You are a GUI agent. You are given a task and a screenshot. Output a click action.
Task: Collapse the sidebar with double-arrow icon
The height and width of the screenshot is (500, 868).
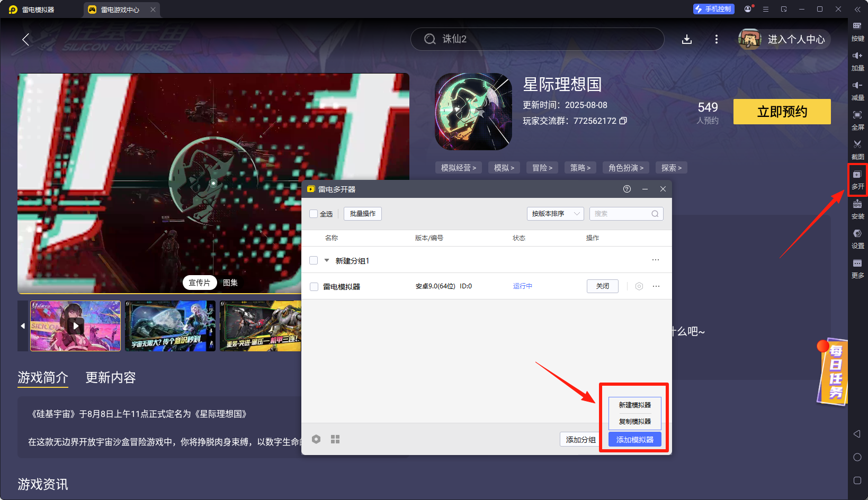point(857,10)
